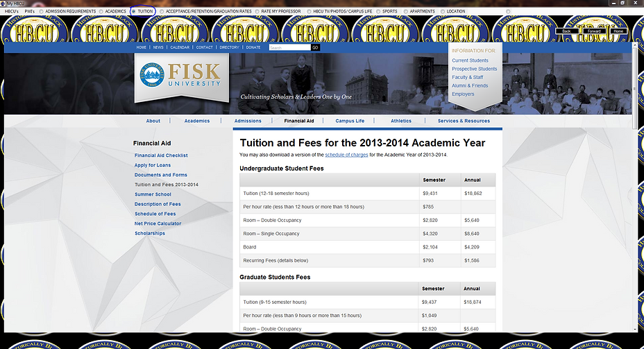The image size is (644, 349).
Task: Open the Financial Aid navigation tab
Action: (299, 121)
